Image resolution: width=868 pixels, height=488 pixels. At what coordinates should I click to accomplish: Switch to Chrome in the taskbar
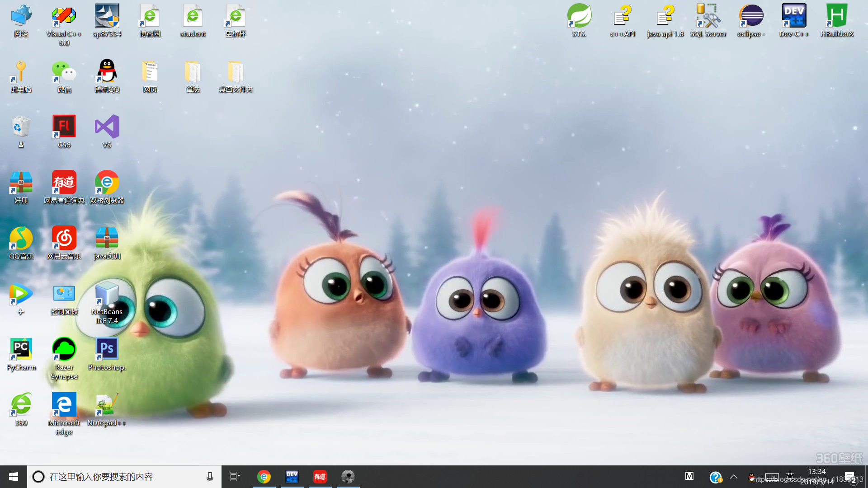264,477
